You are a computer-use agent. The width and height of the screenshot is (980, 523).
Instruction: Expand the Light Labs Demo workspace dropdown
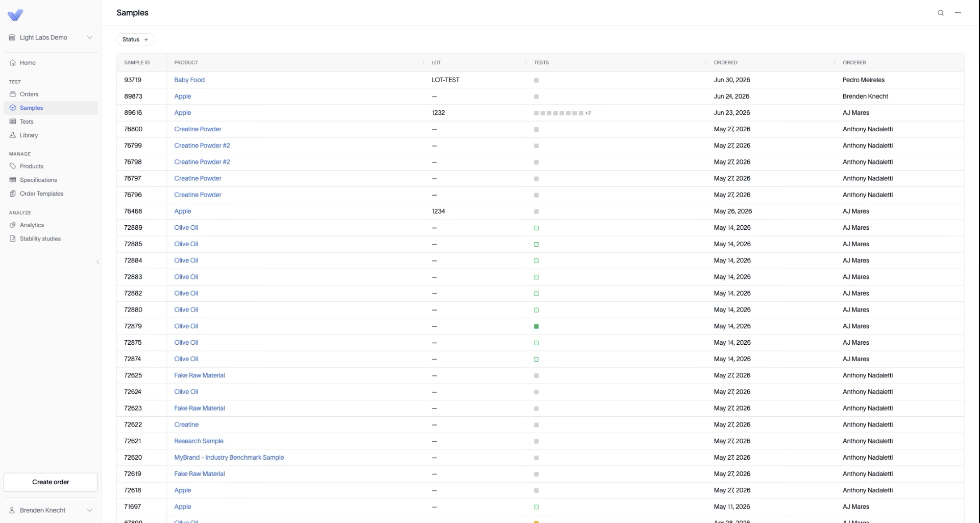click(x=51, y=37)
